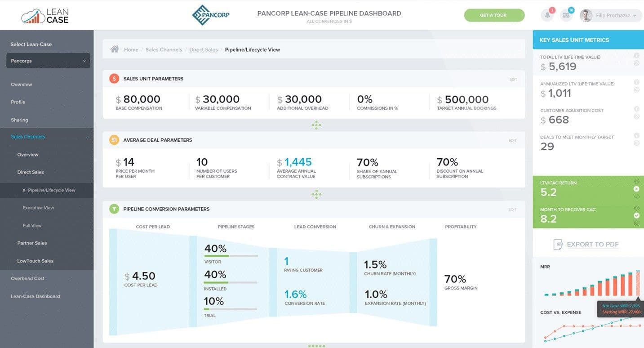644x348 pixels.
Task: Click the MRR bar chart thumbnail
Action: 589,283
